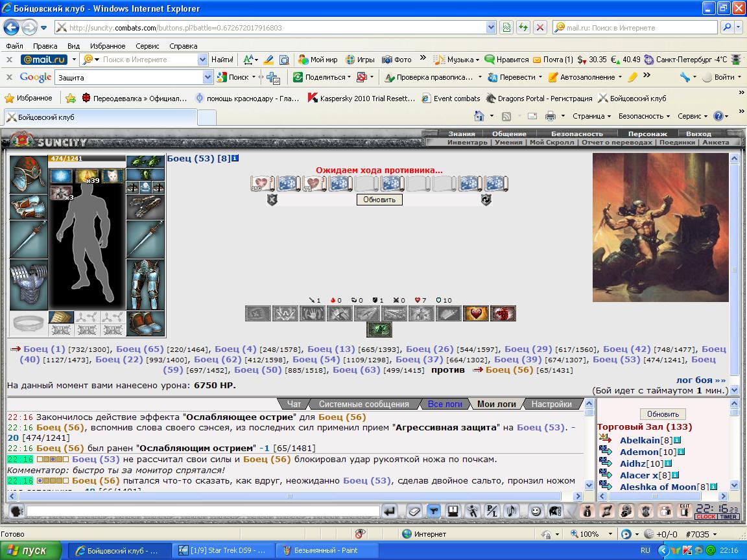Clear chat with the eraser icon
Viewport: 747px width, 560px height.
click(414, 511)
